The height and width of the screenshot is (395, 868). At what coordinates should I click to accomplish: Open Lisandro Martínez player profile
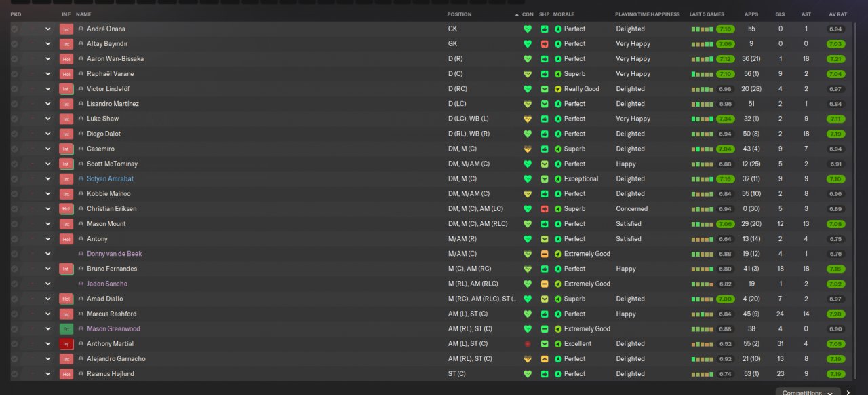click(113, 104)
